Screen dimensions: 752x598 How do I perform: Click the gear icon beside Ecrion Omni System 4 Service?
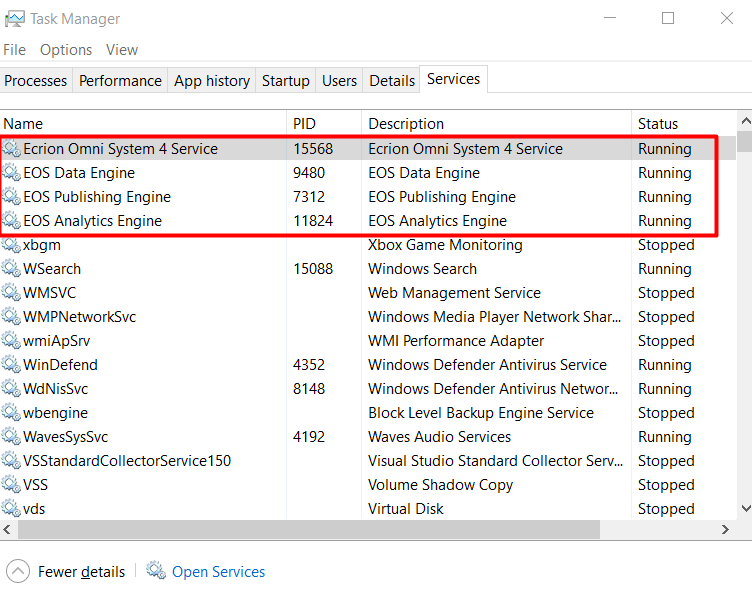point(11,148)
